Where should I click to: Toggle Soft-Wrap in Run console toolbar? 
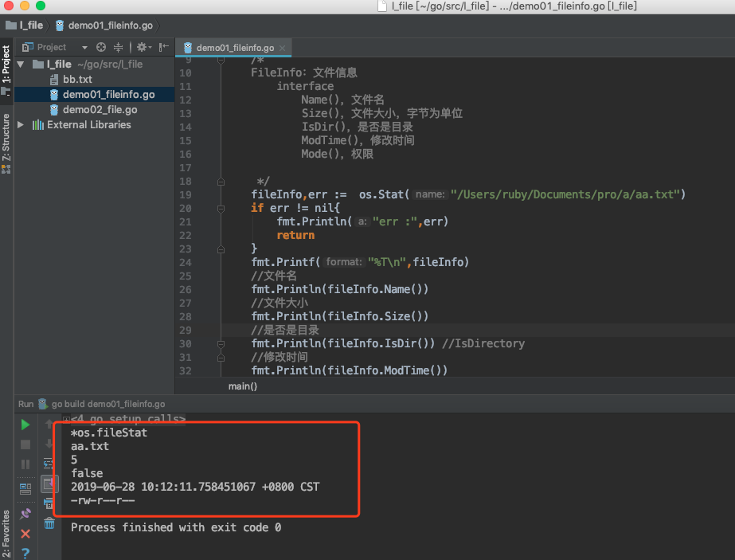coord(49,462)
